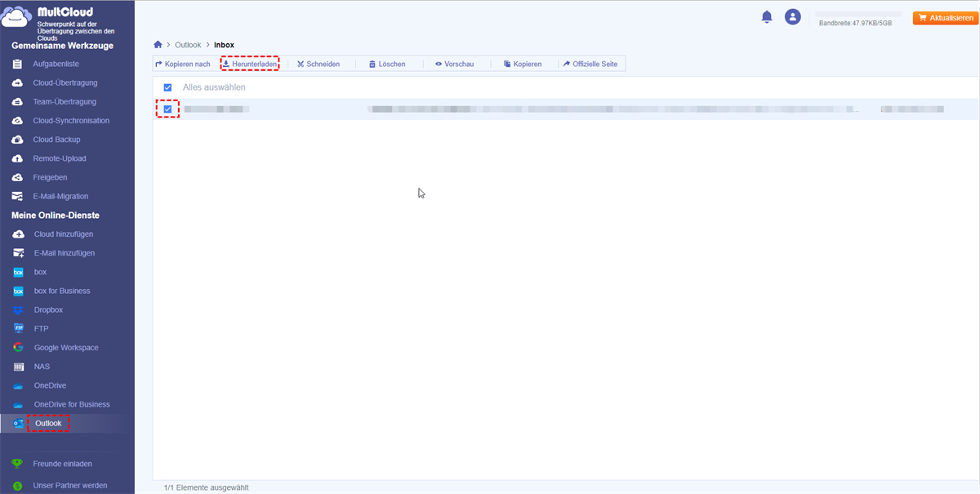Click Freunde einladen
The width and height of the screenshot is (980, 494).
point(62,464)
